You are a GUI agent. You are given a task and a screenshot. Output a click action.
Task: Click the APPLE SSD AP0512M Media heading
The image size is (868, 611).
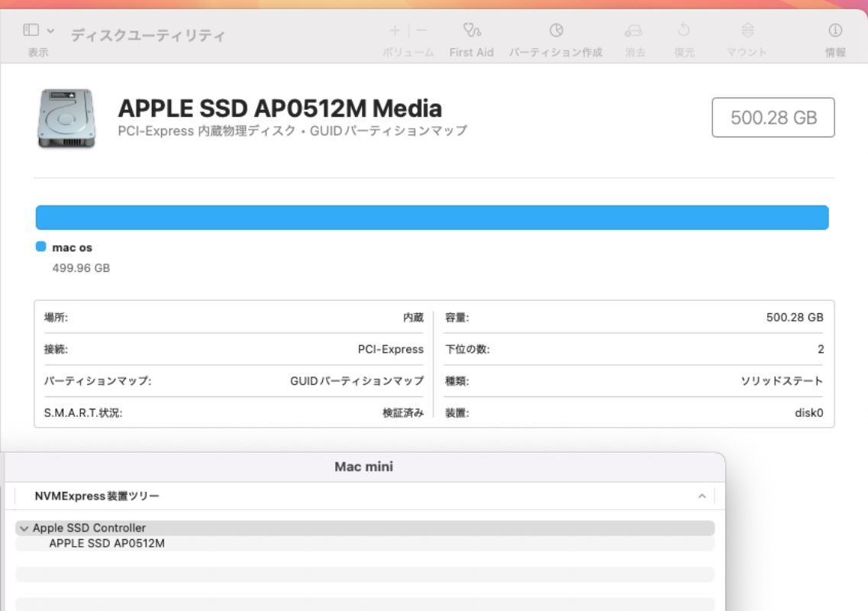click(279, 108)
